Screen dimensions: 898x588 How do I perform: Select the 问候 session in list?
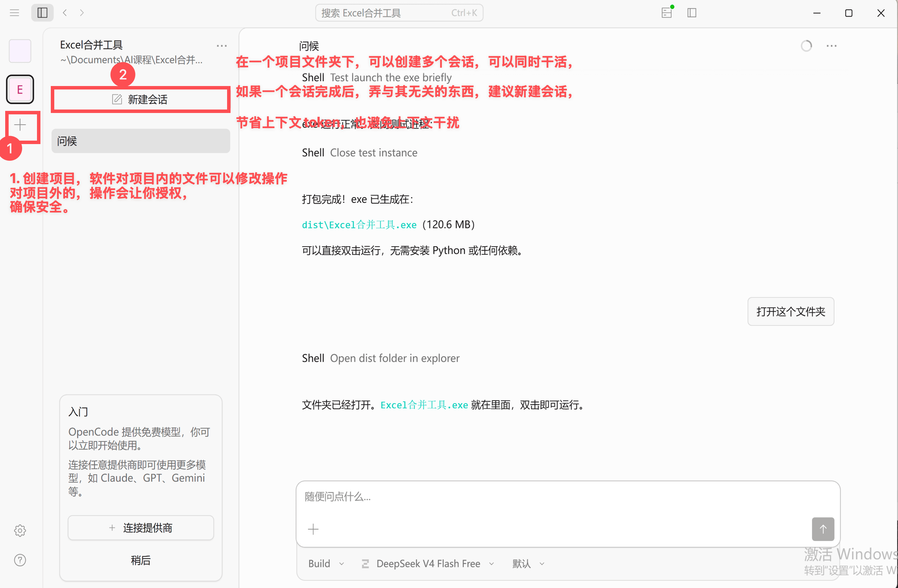tap(140, 141)
